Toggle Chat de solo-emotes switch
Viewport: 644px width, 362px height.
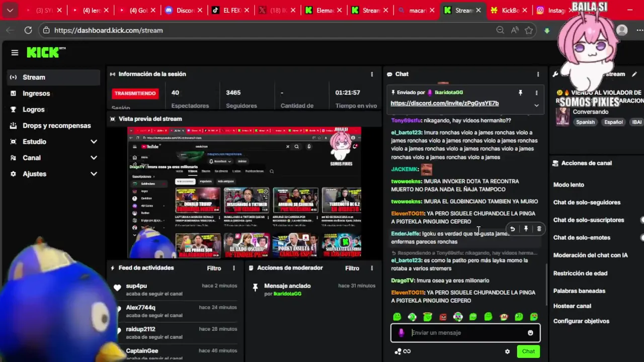pos(642,237)
